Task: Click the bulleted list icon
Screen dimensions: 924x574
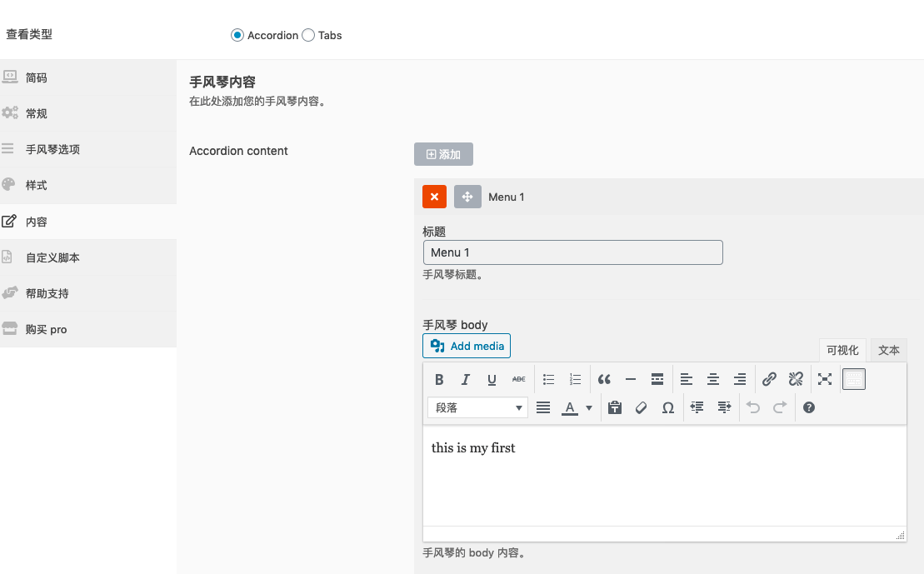Action: [548, 380]
